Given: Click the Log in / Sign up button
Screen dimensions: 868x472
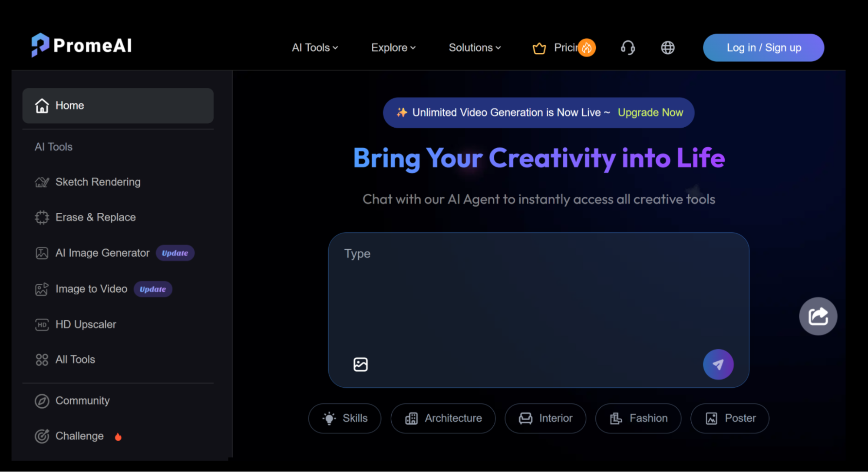Looking at the screenshot, I should [x=763, y=48].
